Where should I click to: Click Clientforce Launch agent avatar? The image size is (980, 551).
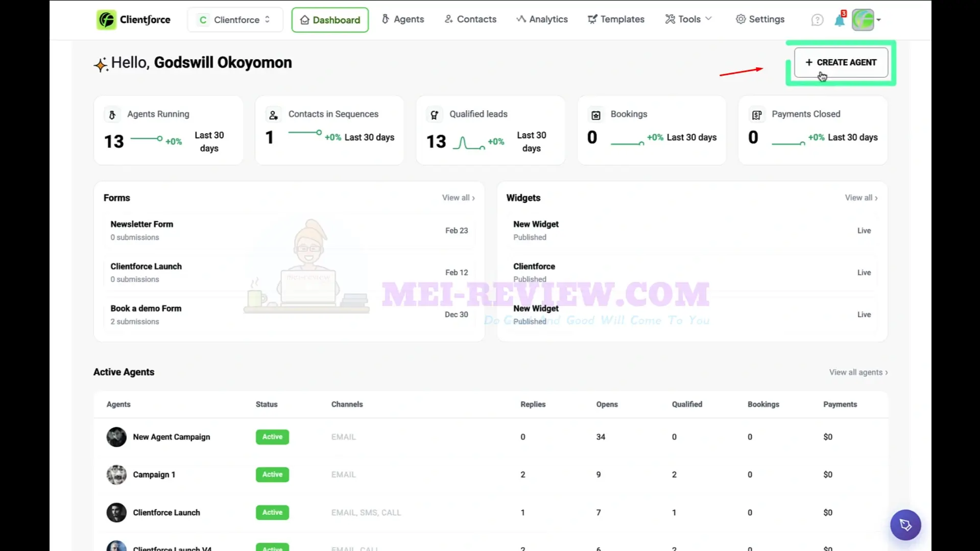[x=116, y=513]
